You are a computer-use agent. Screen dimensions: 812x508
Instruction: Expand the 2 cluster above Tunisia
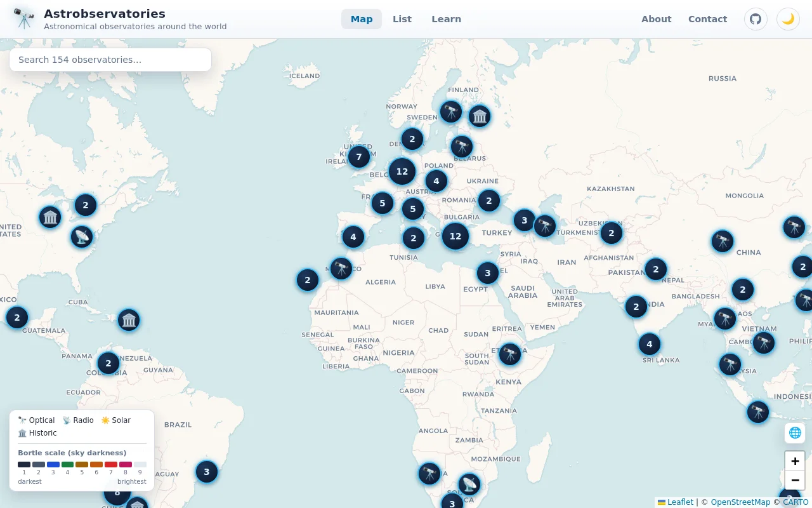point(414,238)
